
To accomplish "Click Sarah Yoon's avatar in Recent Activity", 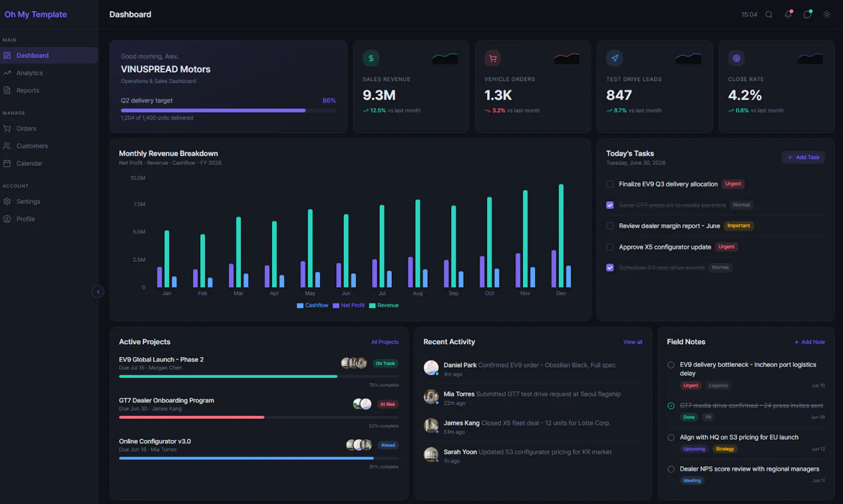I will [x=431, y=454].
